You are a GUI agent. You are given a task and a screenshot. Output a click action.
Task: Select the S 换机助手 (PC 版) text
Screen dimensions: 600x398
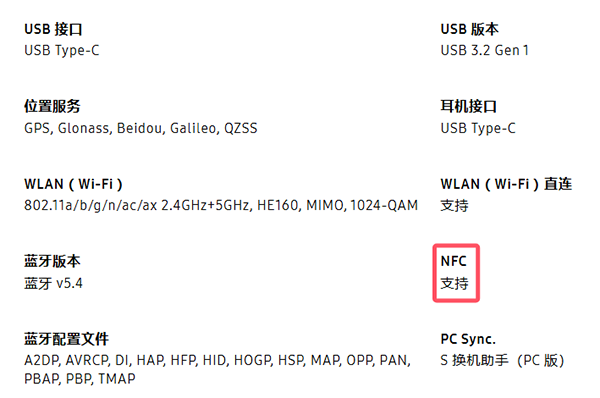pyautogui.click(x=502, y=360)
